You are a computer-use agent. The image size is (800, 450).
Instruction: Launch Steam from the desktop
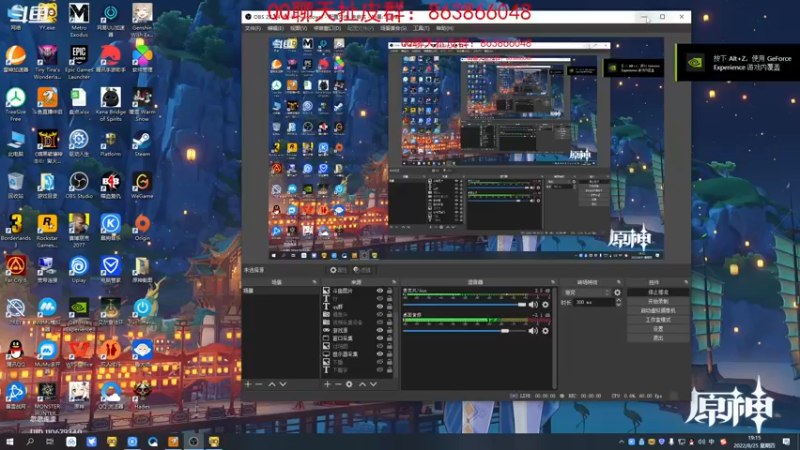[x=142, y=143]
